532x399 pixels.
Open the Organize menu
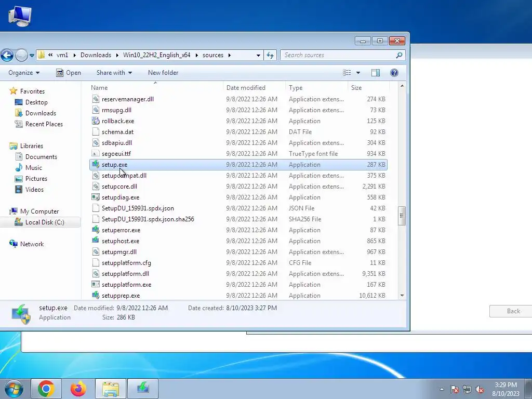(24, 73)
